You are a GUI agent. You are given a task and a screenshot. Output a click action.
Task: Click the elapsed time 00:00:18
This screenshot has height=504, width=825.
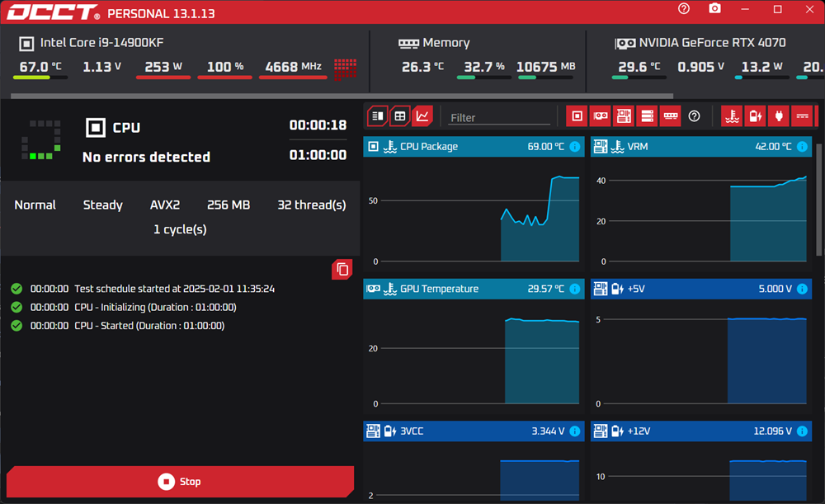(318, 125)
